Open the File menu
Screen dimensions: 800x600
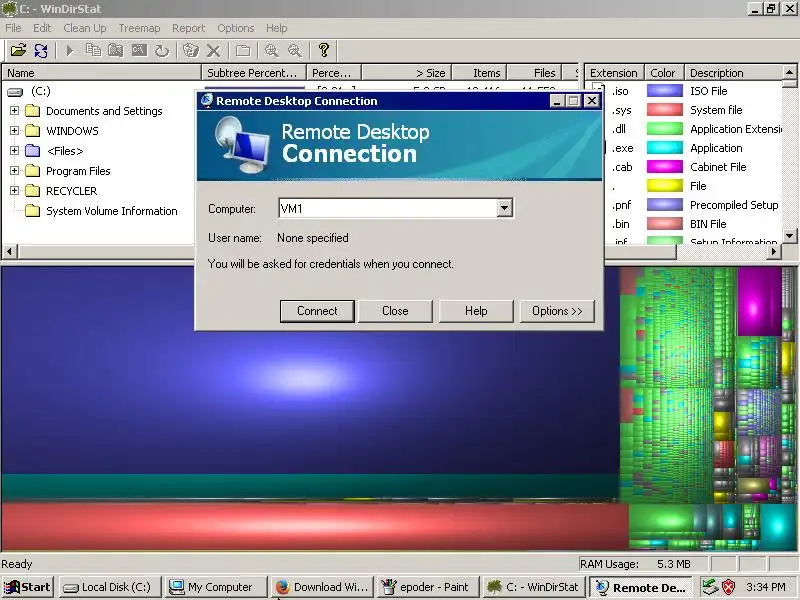coord(13,28)
